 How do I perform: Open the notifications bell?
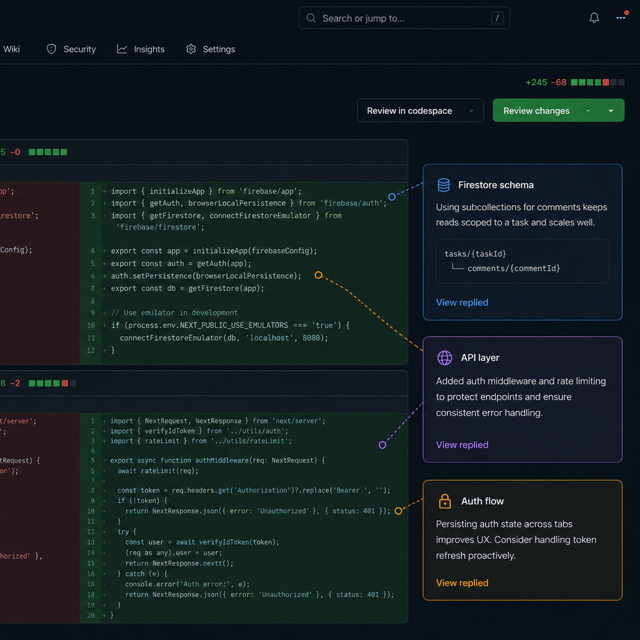click(594, 18)
